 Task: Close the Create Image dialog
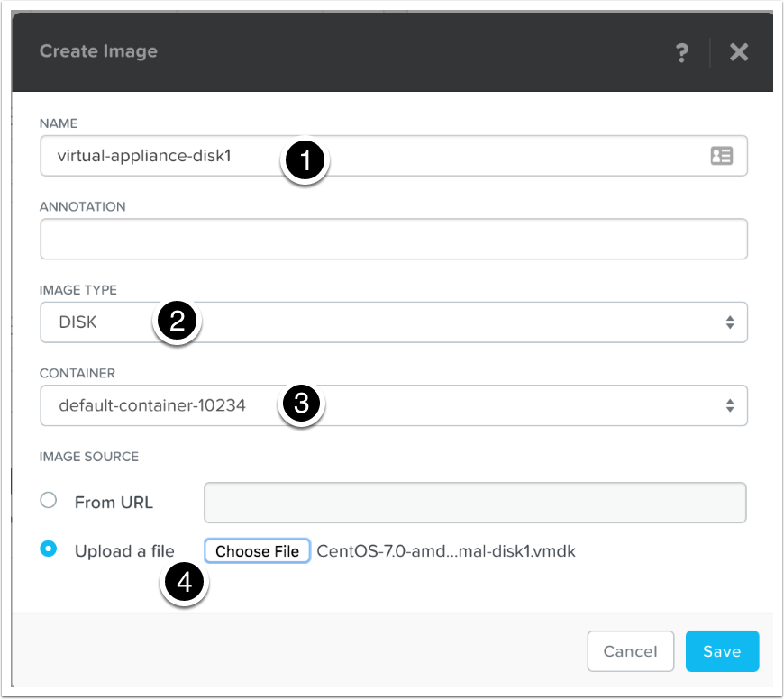(739, 53)
